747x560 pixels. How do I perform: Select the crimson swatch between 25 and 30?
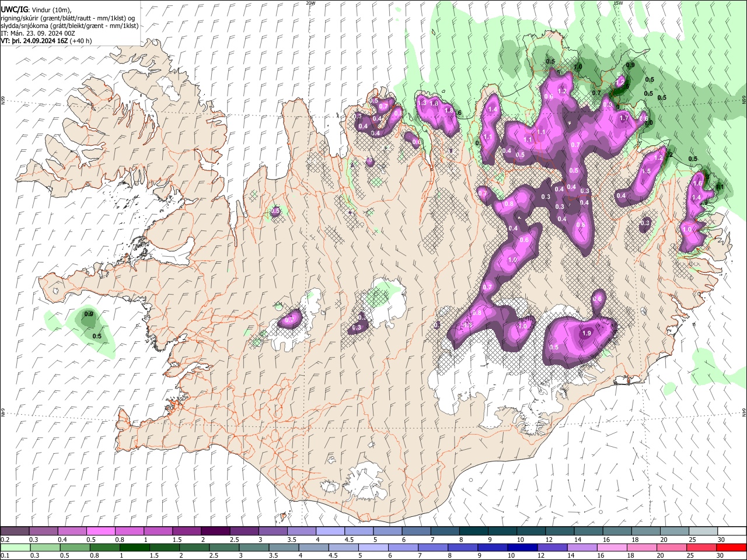click(x=701, y=547)
